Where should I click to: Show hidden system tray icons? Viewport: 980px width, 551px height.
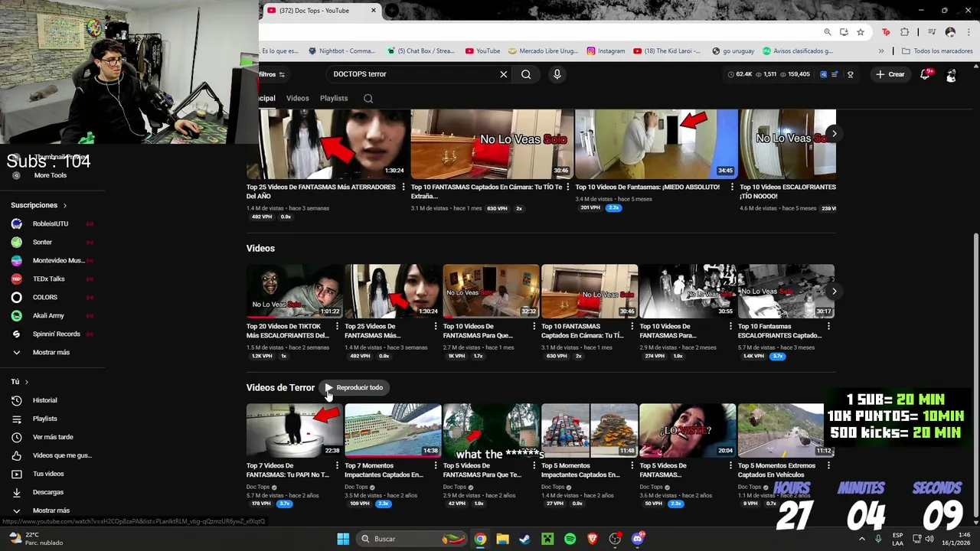click(x=862, y=539)
